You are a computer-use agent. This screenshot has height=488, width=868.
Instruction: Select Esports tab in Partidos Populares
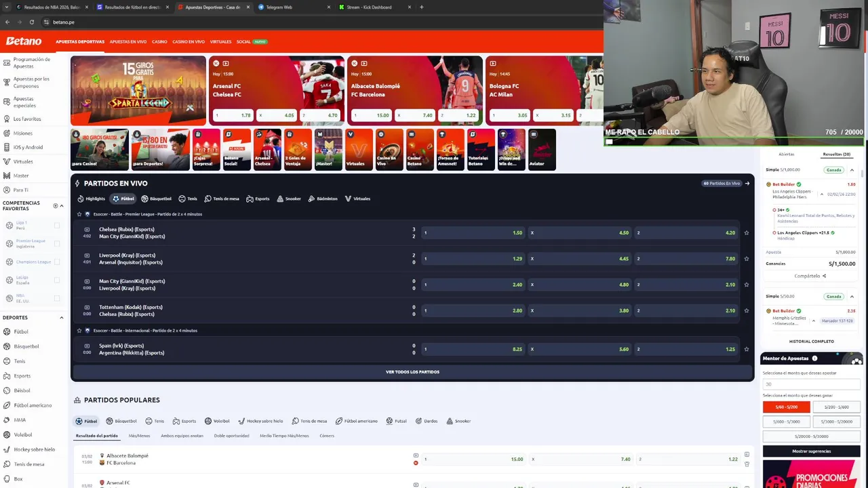184,421
